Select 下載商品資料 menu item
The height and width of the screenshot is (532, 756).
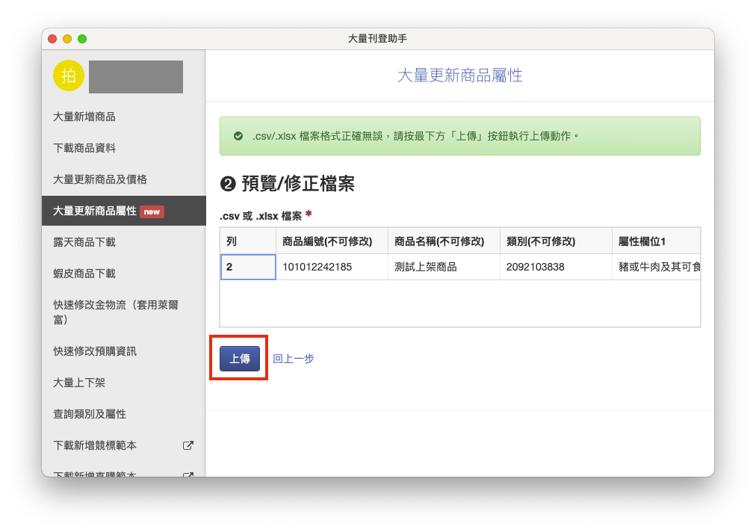click(x=84, y=148)
